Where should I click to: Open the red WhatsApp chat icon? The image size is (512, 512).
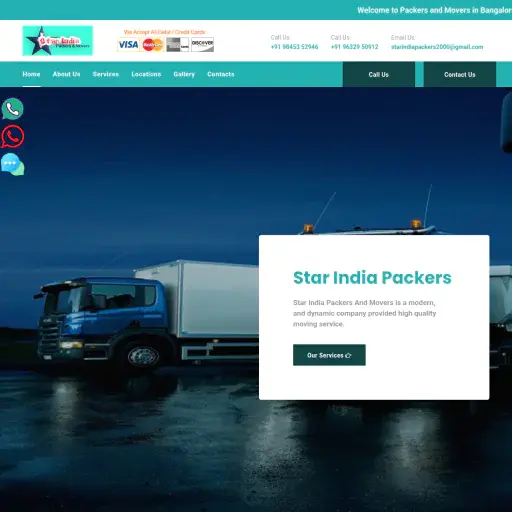[13, 136]
